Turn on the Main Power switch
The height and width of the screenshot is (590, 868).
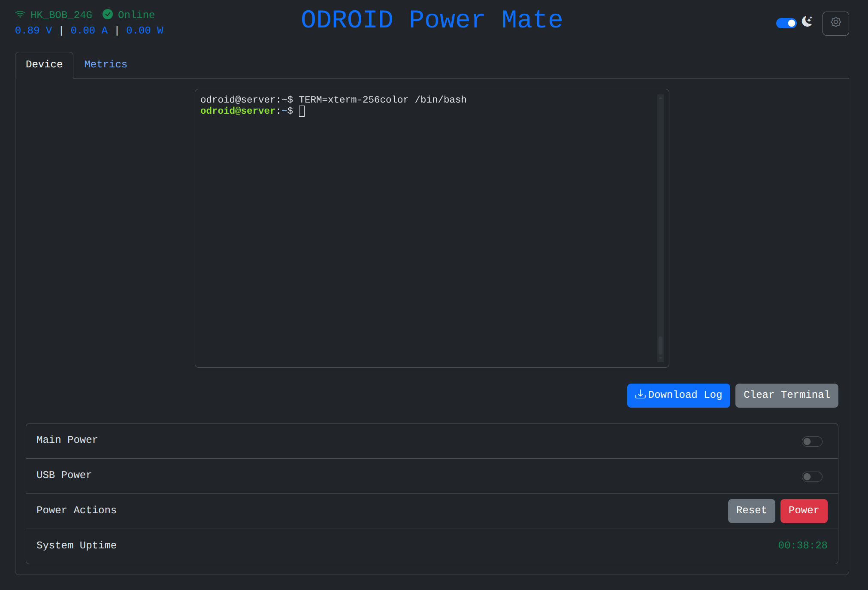(812, 442)
